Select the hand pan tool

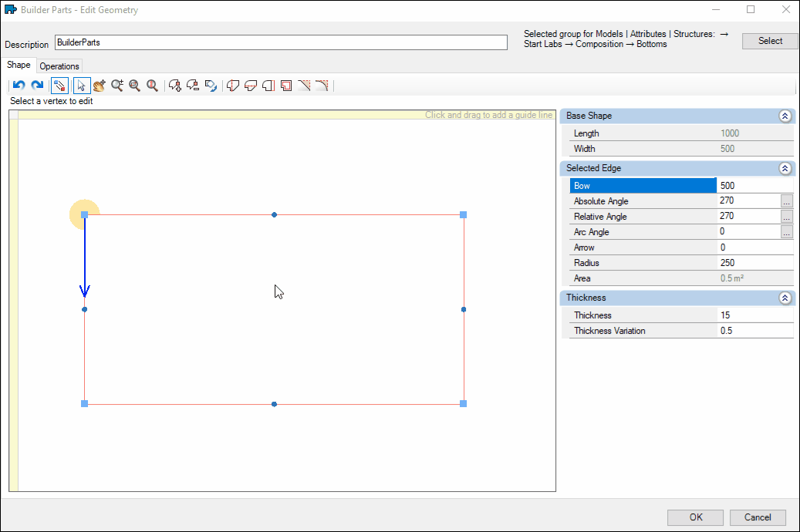pyautogui.click(x=100, y=85)
